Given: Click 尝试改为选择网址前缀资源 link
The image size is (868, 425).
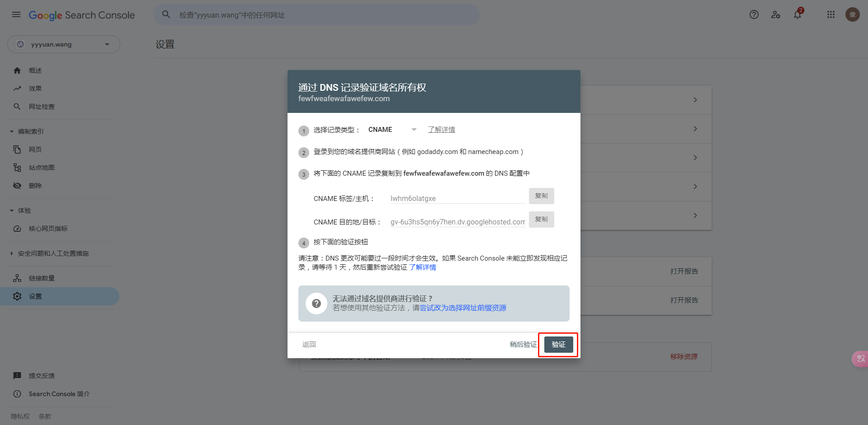Looking at the screenshot, I should (x=463, y=308).
